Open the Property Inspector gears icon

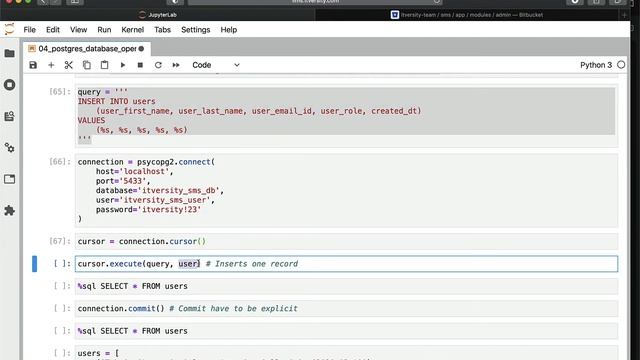9,148
